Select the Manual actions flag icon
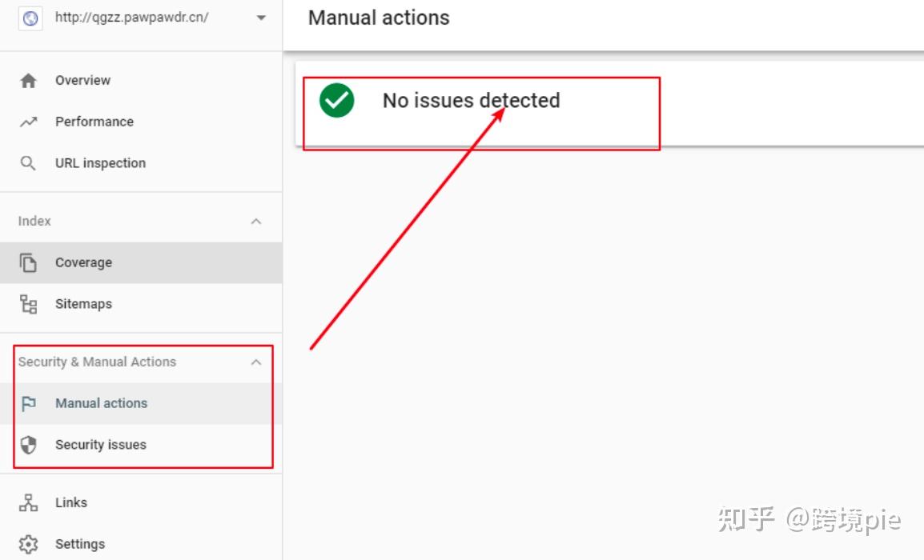924x560 pixels. pyautogui.click(x=28, y=403)
